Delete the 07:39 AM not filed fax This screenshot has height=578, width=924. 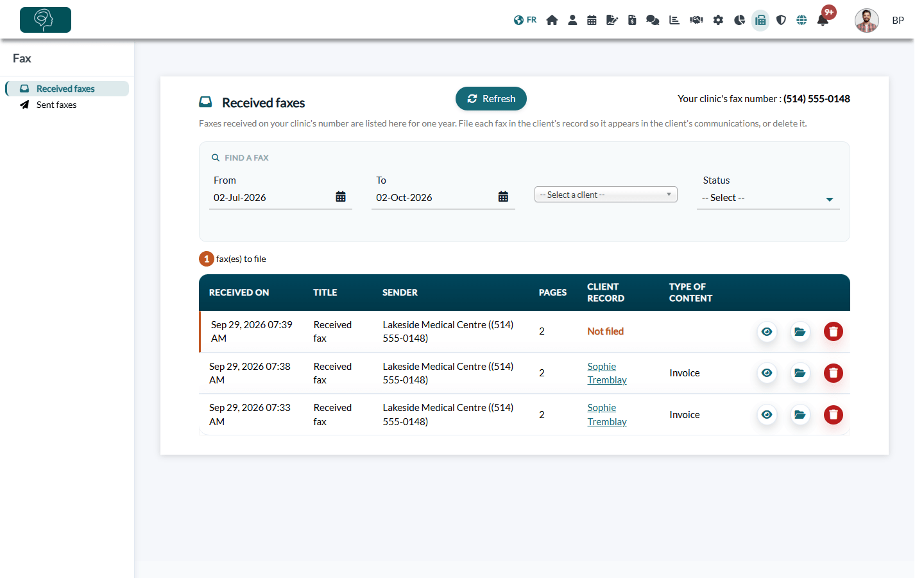(x=834, y=331)
